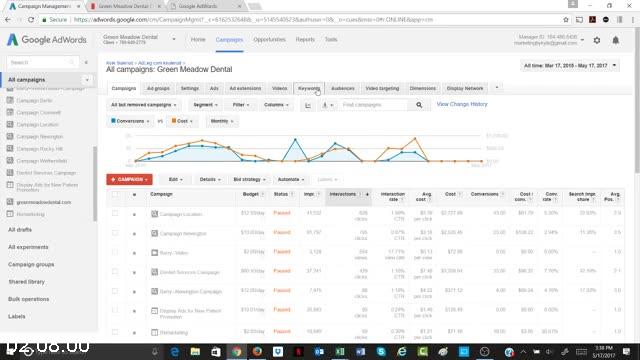Open Word from the taskbar
Image resolution: width=640 pixels, height=360 pixels.
[x=360, y=351]
